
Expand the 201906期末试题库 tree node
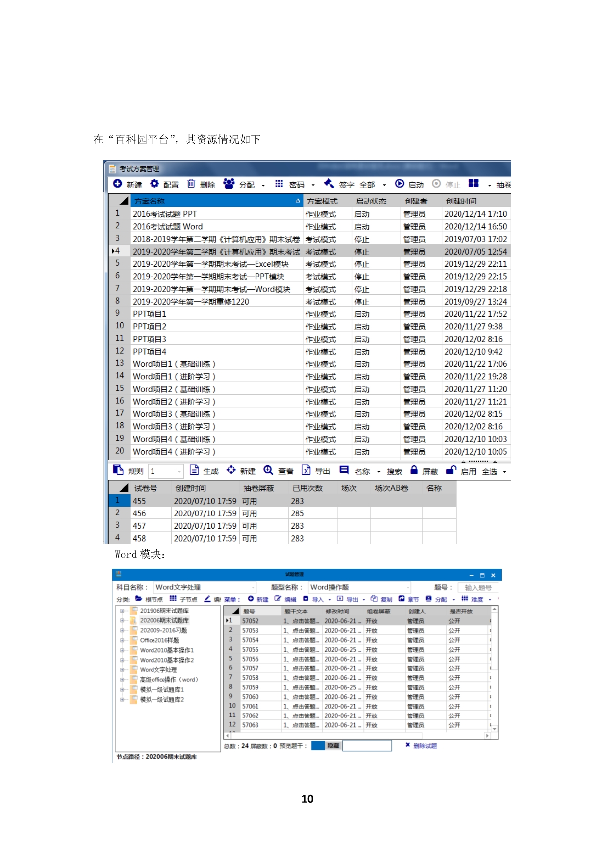pyautogui.click(x=122, y=611)
